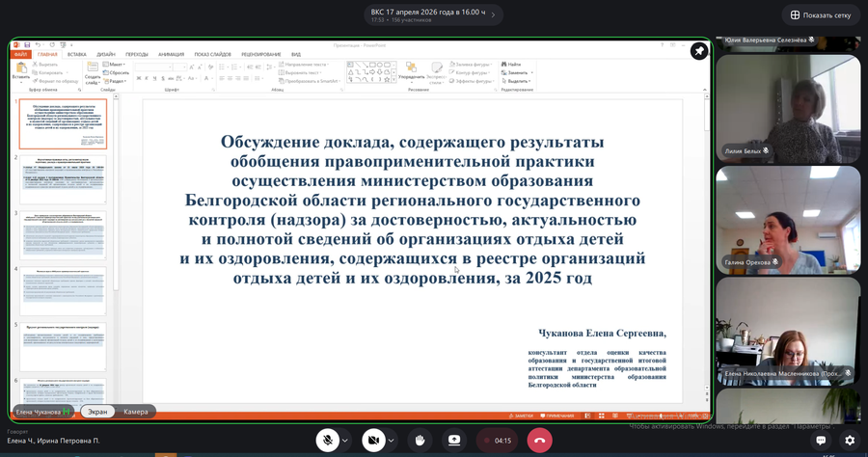Viewport: 868px width, 457px height.
Task: Unpin the shared screen with the pin icon
Action: pyautogui.click(x=698, y=52)
